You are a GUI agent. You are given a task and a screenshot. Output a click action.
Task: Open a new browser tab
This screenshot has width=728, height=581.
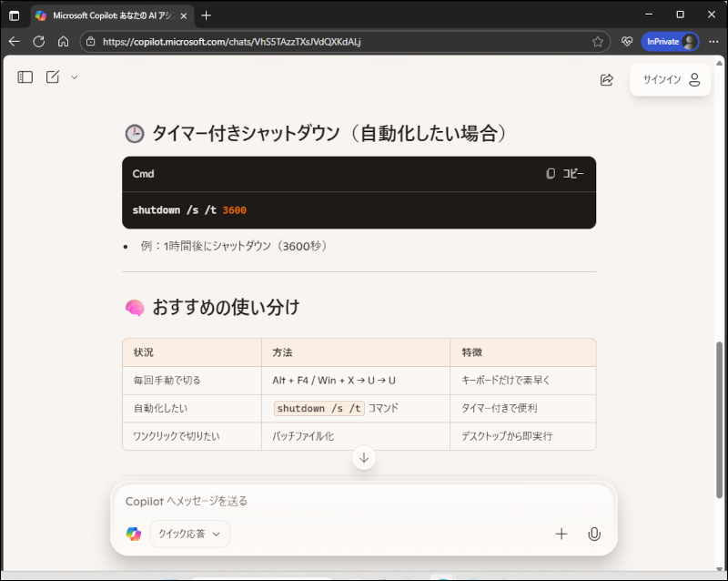coord(206,15)
